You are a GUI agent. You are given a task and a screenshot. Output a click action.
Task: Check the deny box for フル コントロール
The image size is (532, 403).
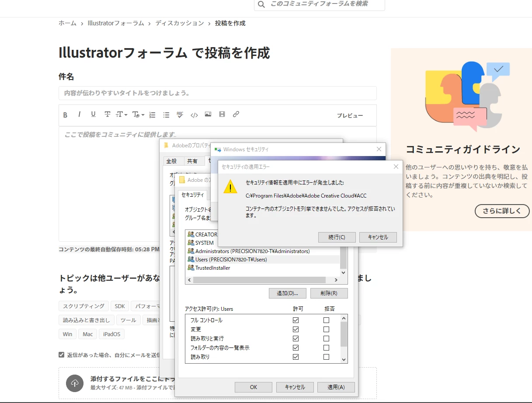click(x=326, y=320)
